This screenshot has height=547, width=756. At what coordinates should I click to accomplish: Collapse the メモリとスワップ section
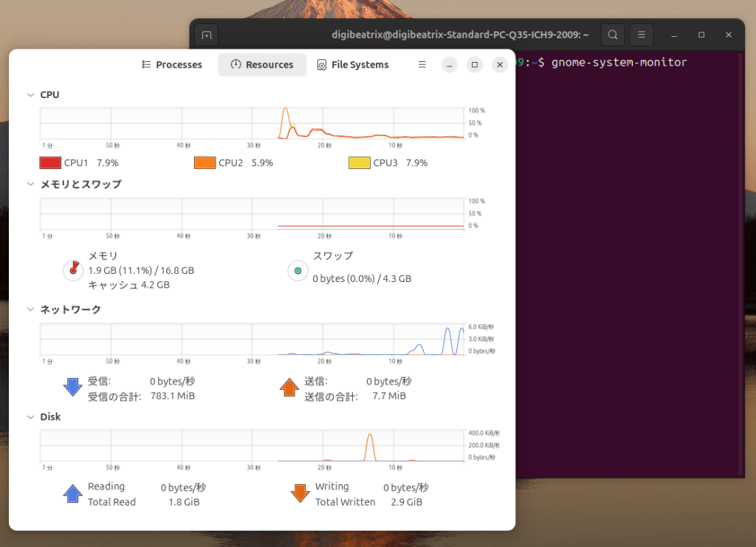(30, 184)
